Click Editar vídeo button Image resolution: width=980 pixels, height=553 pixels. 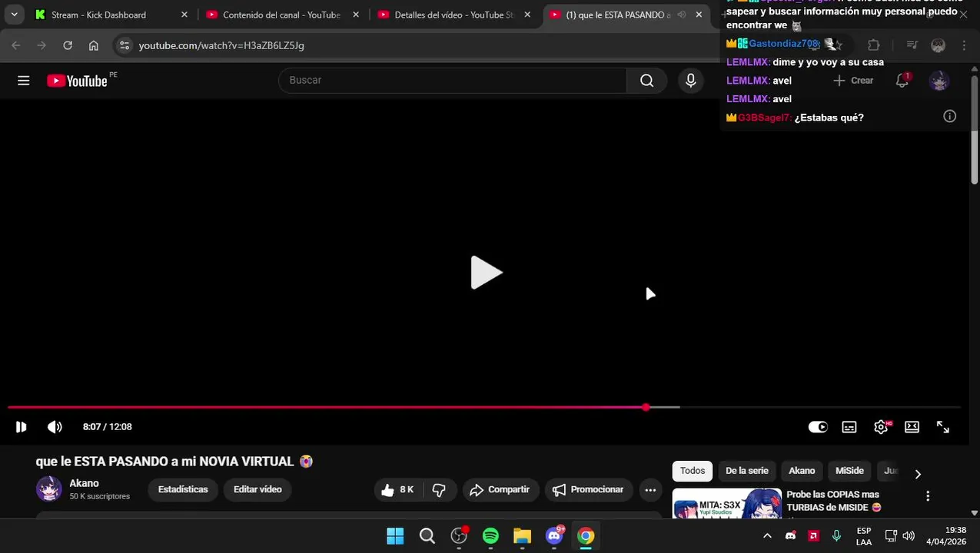coord(257,490)
